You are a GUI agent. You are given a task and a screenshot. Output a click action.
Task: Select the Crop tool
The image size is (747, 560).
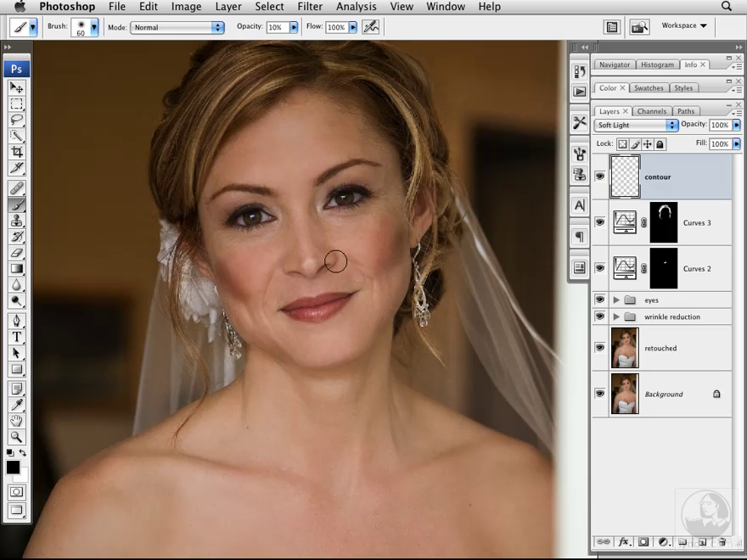click(17, 152)
